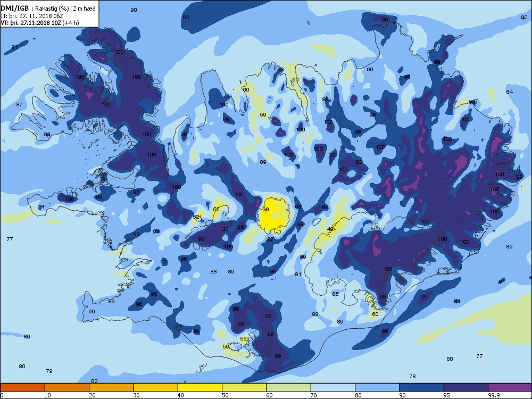Viewport: 532px width, 399px height.
Task: Click the 70–80 light blue legend swatch
Action: (333, 387)
